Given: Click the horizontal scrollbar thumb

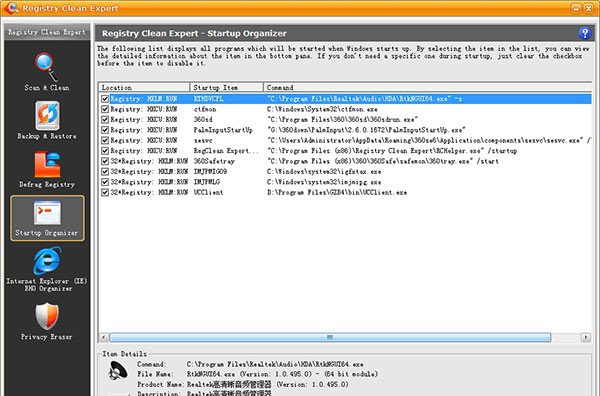Looking at the screenshot, I should pos(330,337).
